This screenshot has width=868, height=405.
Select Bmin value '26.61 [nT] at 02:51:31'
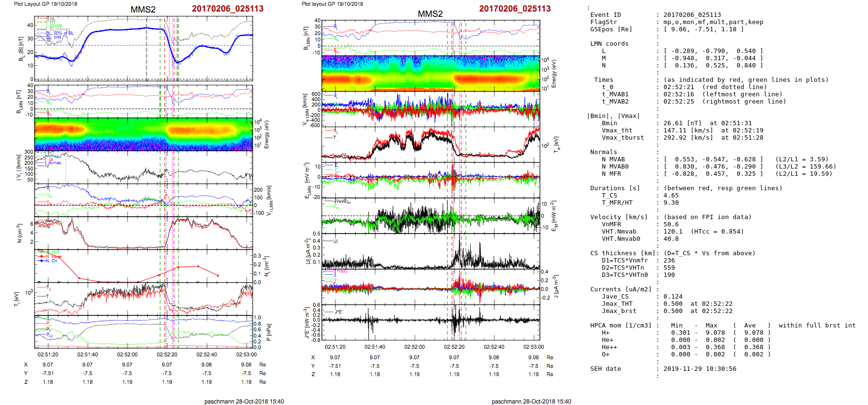pyautogui.click(x=707, y=123)
